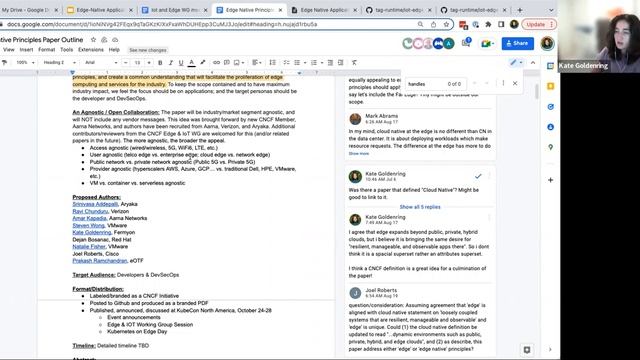Open Google Calendar side panel

550,66
